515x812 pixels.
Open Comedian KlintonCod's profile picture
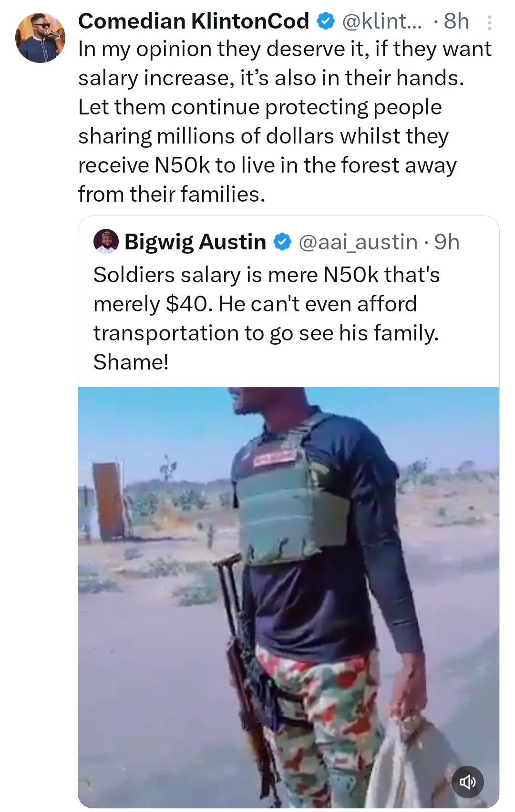(x=40, y=38)
